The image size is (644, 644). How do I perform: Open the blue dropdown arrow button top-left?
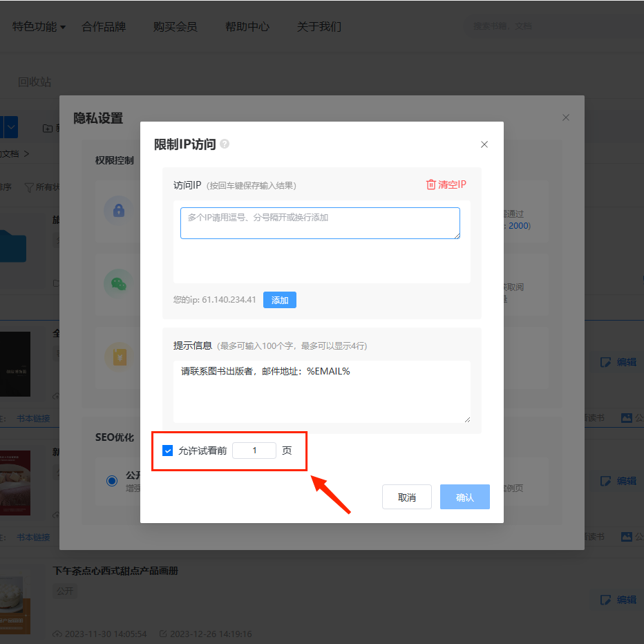tap(12, 127)
